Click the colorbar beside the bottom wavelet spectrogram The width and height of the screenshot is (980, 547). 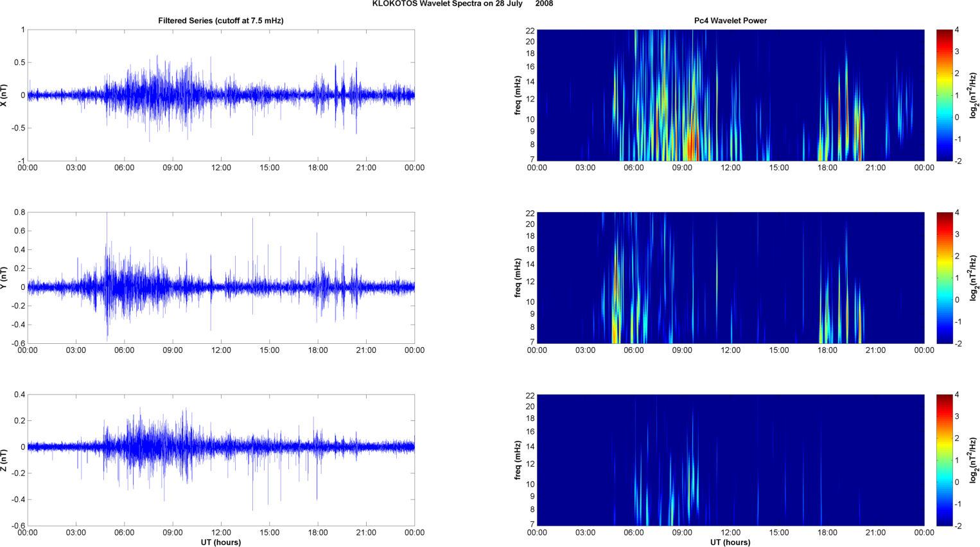(x=945, y=460)
